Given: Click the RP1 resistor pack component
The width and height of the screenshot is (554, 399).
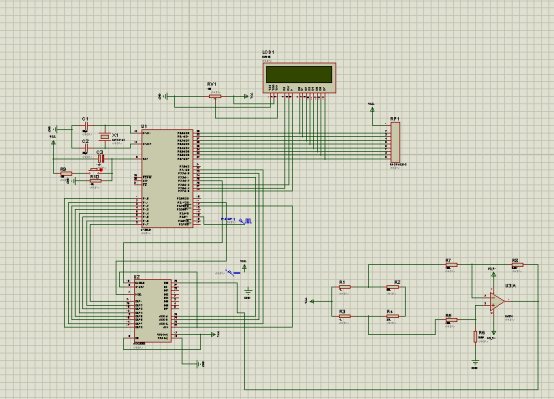Looking at the screenshot, I should (395, 142).
